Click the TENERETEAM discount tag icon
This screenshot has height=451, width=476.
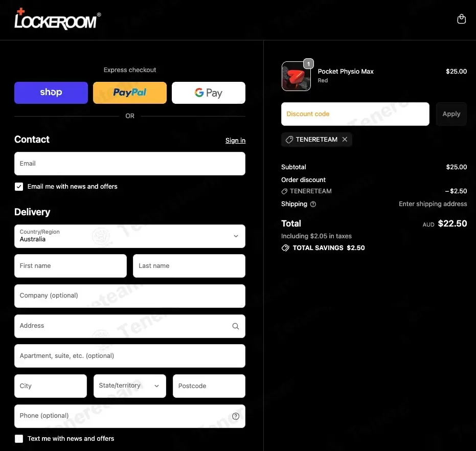click(289, 140)
